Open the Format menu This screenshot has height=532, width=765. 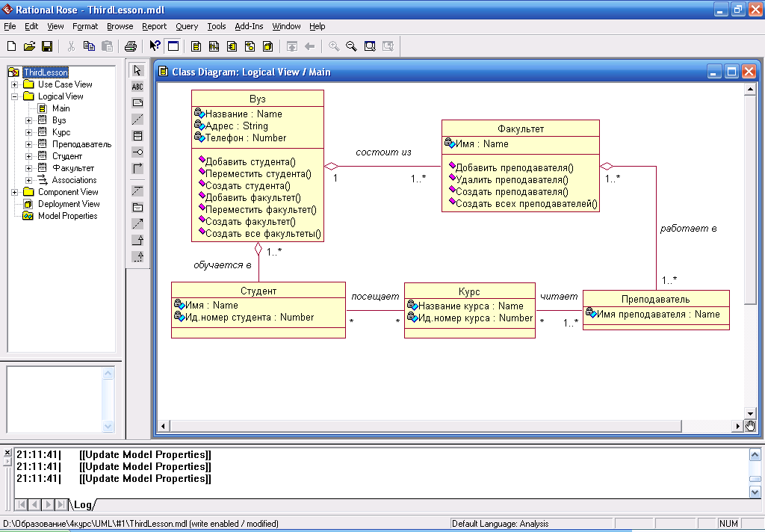click(x=85, y=26)
